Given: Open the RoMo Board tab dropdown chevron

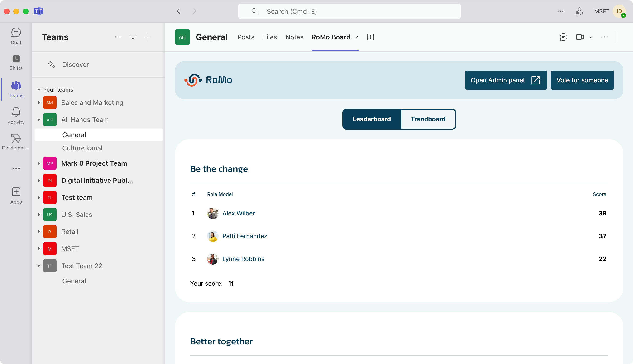Looking at the screenshot, I should pos(355,37).
